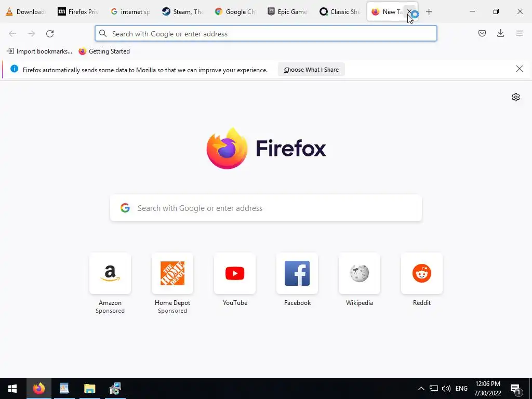
Task: Switch to the Firefox Privacy tab
Action: (x=78, y=12)
